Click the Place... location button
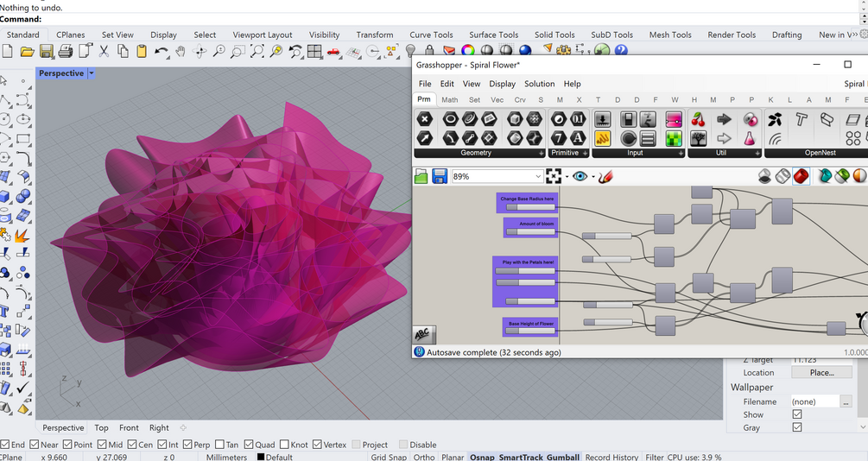Image resolution: width=868 pixels, height=461 pixels. tap(821, 372)
